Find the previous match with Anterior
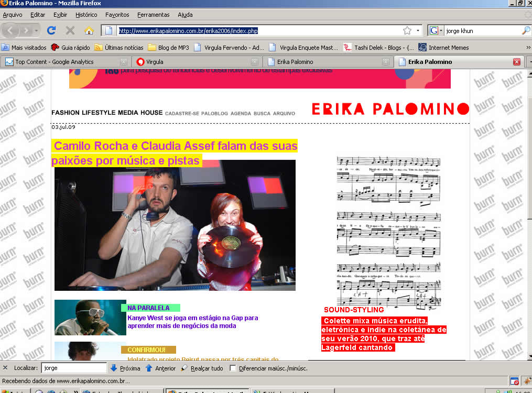Viewport: 532px width, 393px height. [160, 368]
